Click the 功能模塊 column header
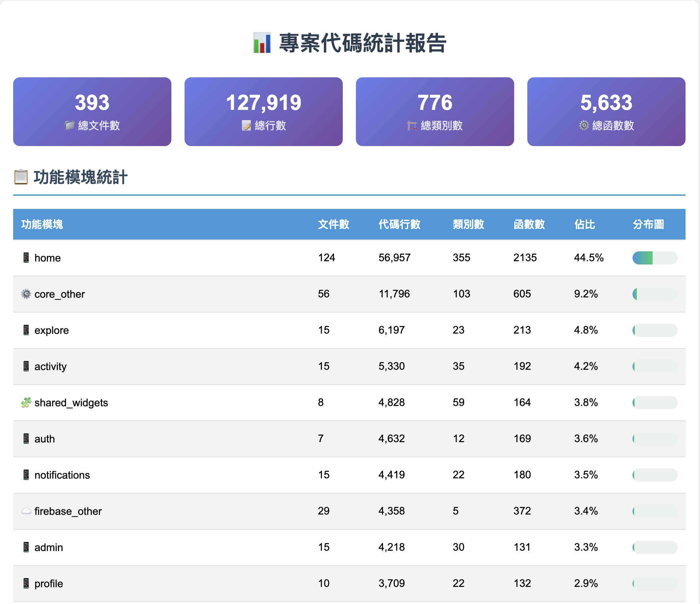The width and height of the screenshot is (700, 604). (x=42, y=224)
